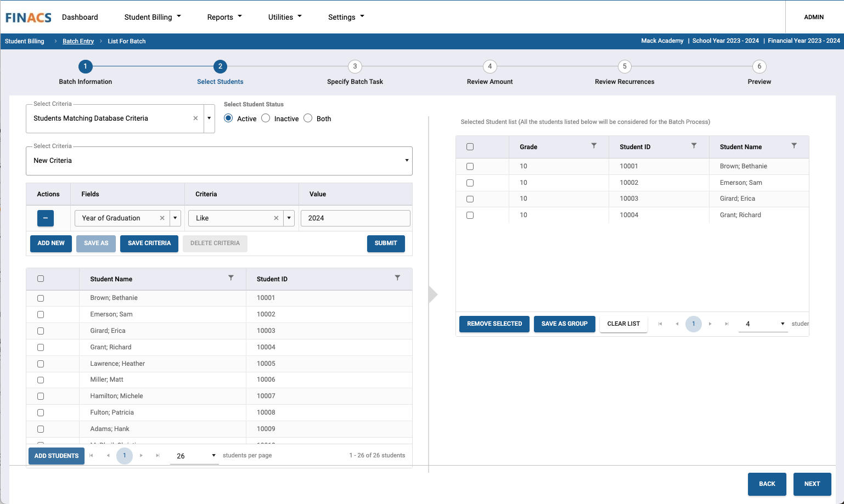Expand the Year of Graduation field dropdown
This screenshot has height=504, width=844.
(175, 218)
